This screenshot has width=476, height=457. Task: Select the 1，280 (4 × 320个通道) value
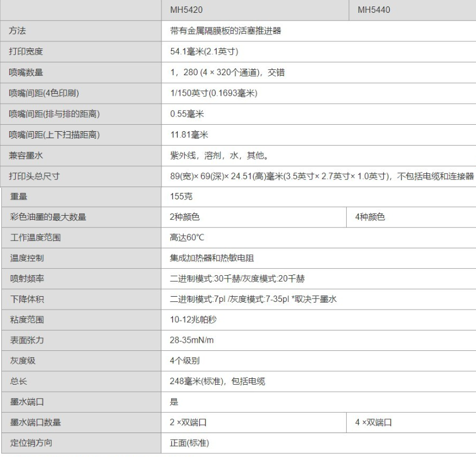(216, 72)
